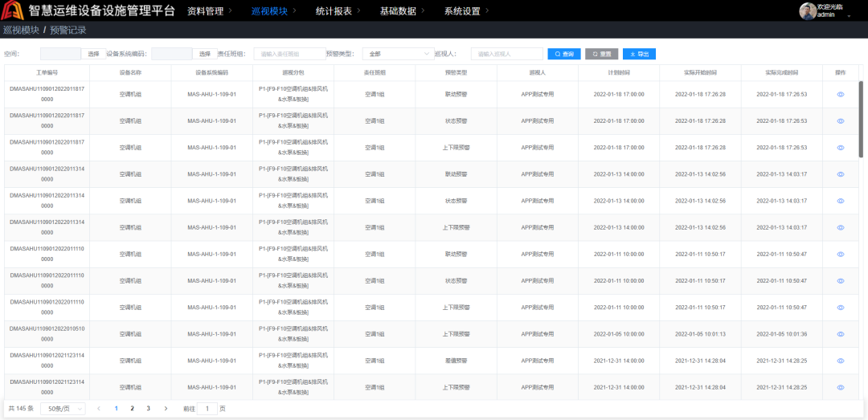The image size is (868, 420).
Task: Click the 选择 button next to 空间
Action: click(x=93, y=54)
